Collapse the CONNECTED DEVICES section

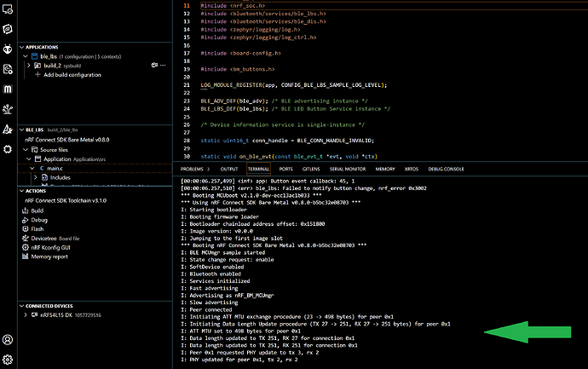[x=22, y=306]
